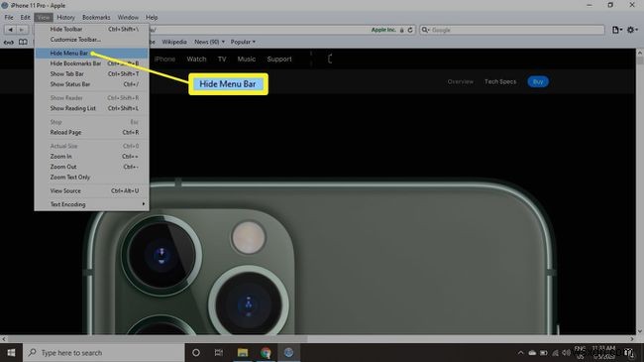Open iPhone link on Apple nav

164,59
